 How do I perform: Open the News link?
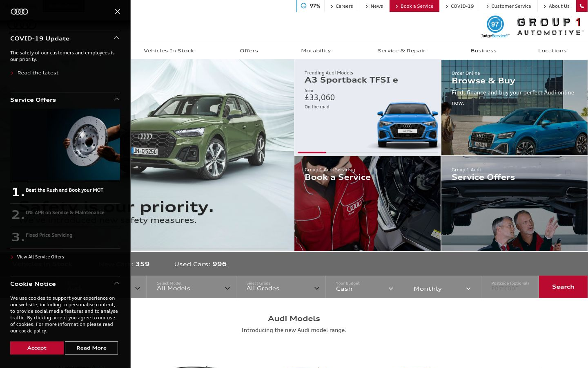coord(374,6)
